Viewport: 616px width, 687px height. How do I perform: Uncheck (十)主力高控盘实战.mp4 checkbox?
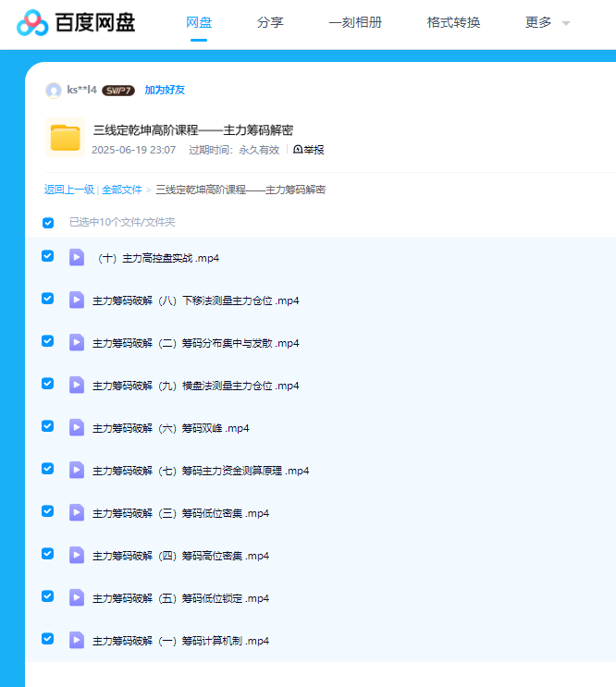coord(48,256)
